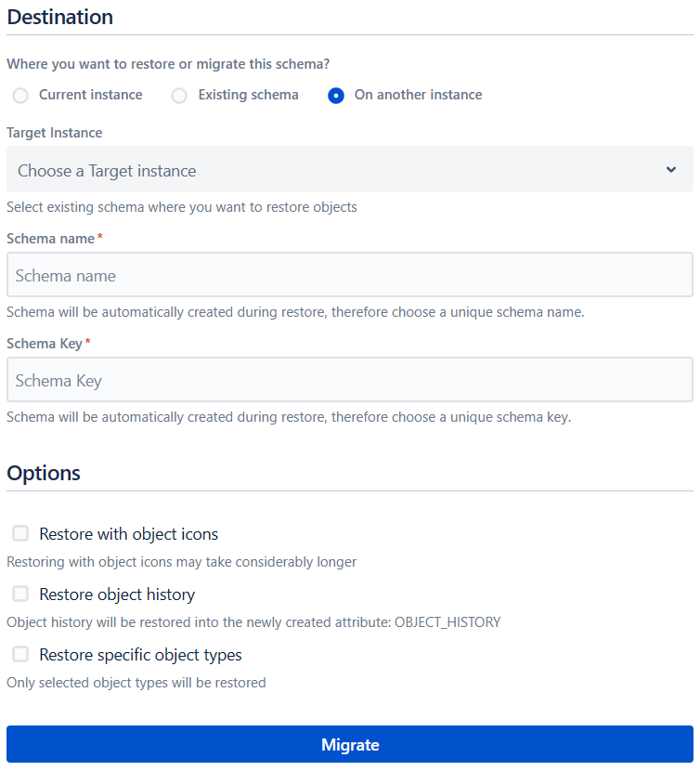Select the Current instance radio button

pos(20,96)
